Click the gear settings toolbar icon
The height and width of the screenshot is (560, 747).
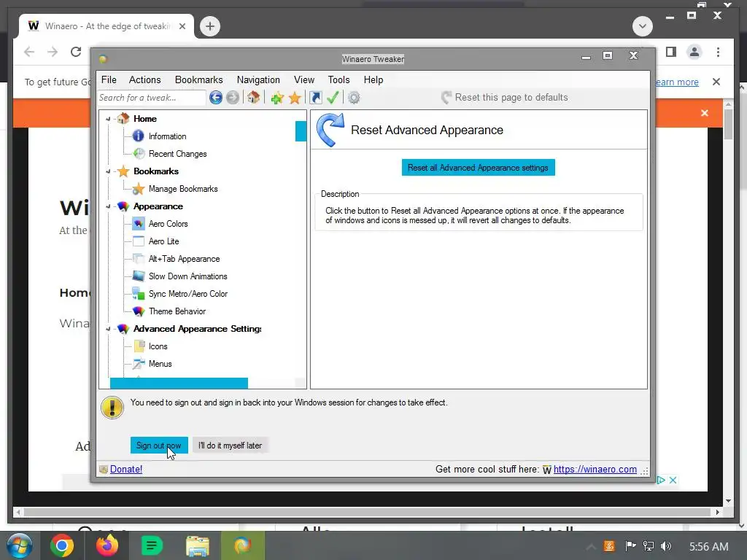[x=354, y=98]
